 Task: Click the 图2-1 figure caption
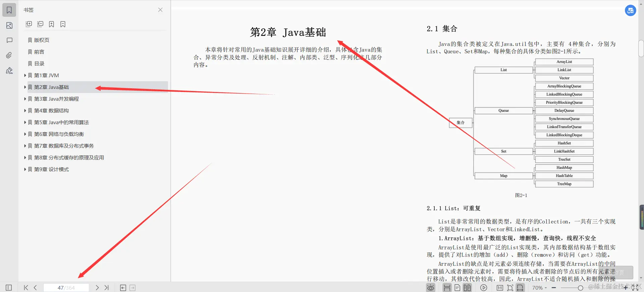click(521, 195)
